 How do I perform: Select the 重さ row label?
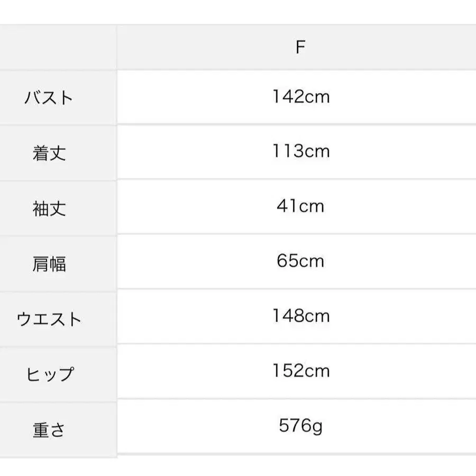[x=49, y=429]
